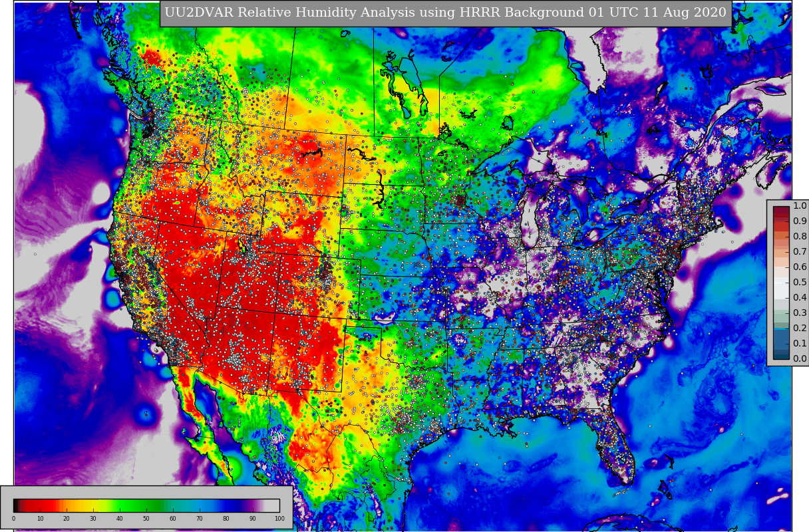This screenshot has width=809, height=532.
Task: Click the vertical 0.0–1.0 colorbar
Action: tap(781, 283)
